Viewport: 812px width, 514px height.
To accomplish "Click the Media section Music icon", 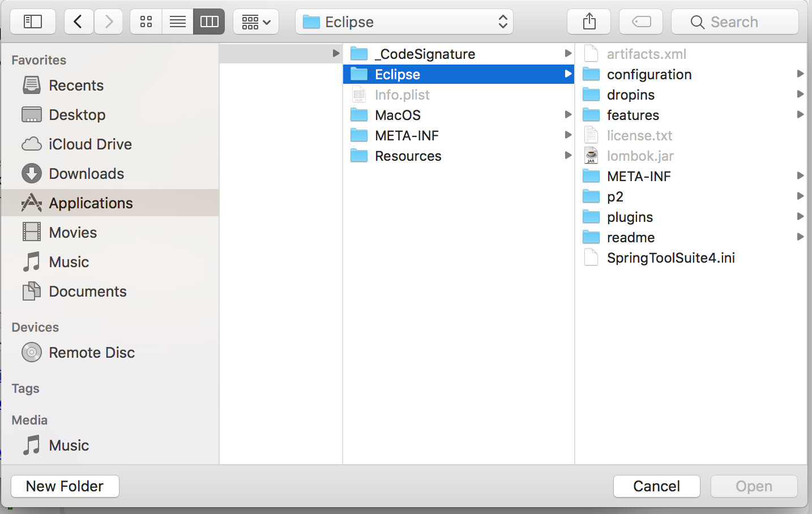I will point(32,445).
